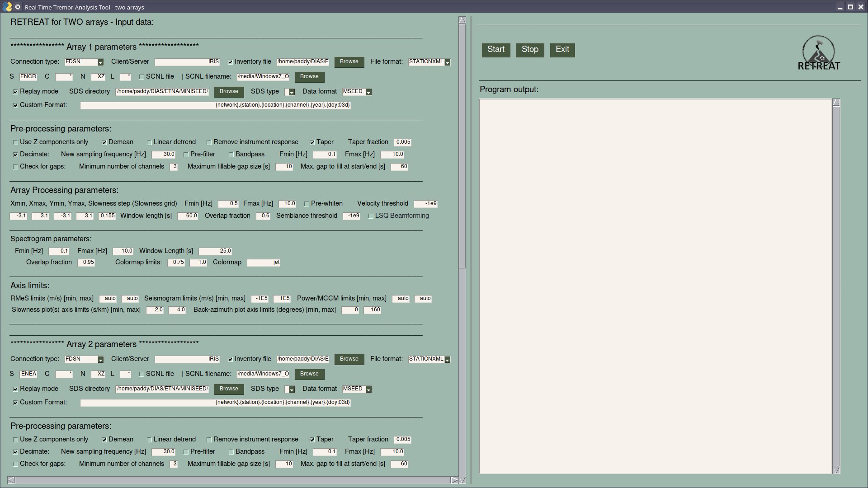
Task: Check Remove instrument response for Array 1
Action: pyautogui.click(x=209, y=142)
